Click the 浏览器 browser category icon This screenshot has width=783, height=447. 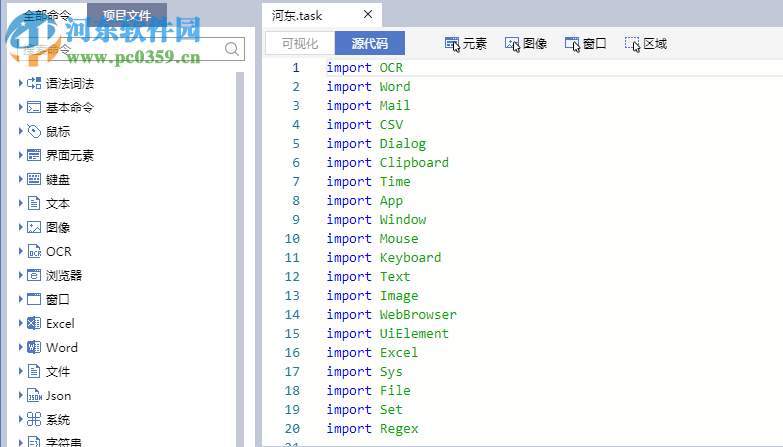coord(34,275)
